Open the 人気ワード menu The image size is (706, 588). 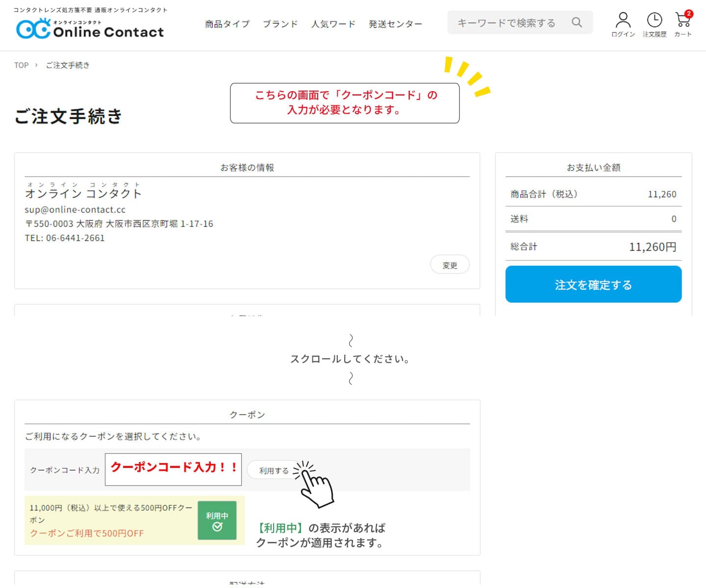pos(333,24)
